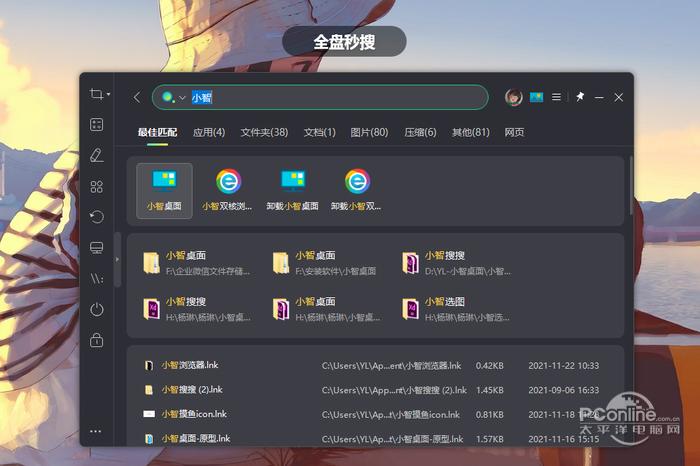
Task: Select the 小智搜搜 (2).lnk file row
Action: tap(374, 390)
